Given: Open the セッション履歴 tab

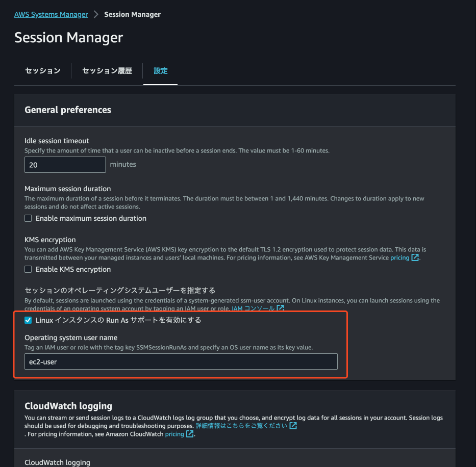Looking at the screenshot, I should tap(107, 71).
